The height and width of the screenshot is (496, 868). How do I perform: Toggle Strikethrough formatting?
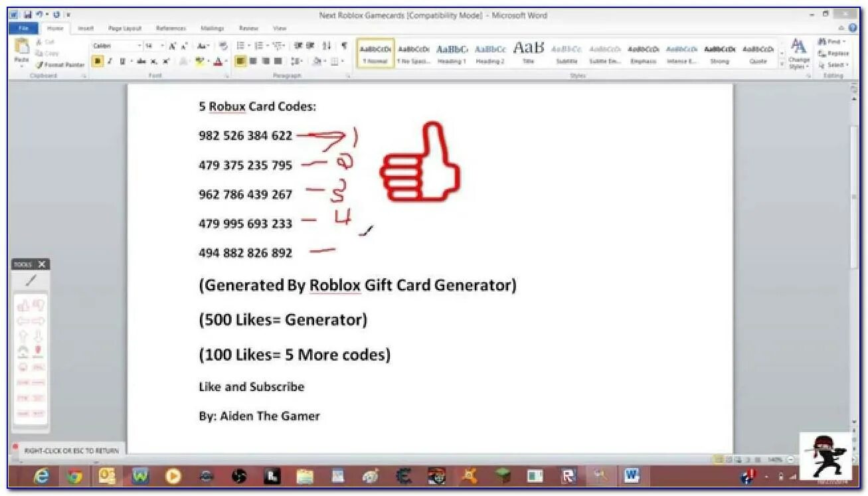[x=141, y=61]
